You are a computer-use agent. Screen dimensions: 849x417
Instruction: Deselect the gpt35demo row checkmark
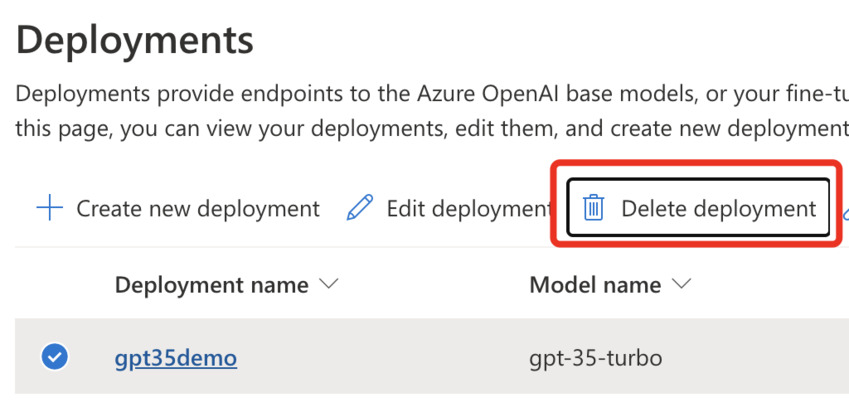[55, 356]
